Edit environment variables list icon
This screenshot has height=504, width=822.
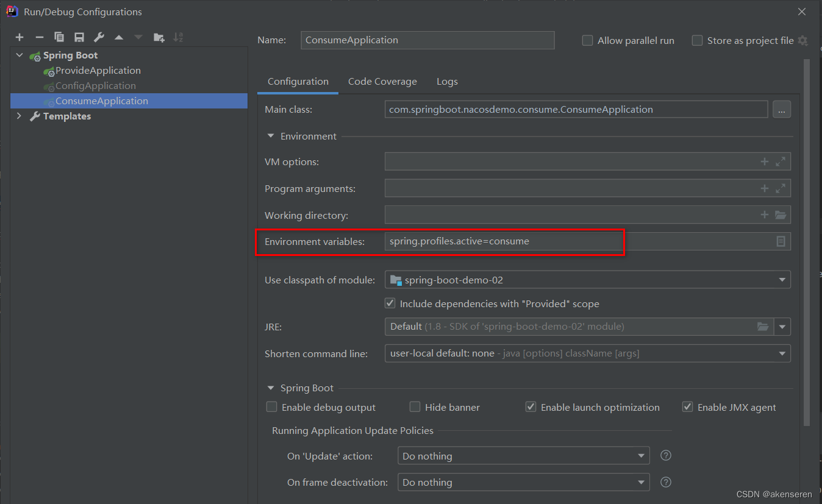tap(781, 242)
